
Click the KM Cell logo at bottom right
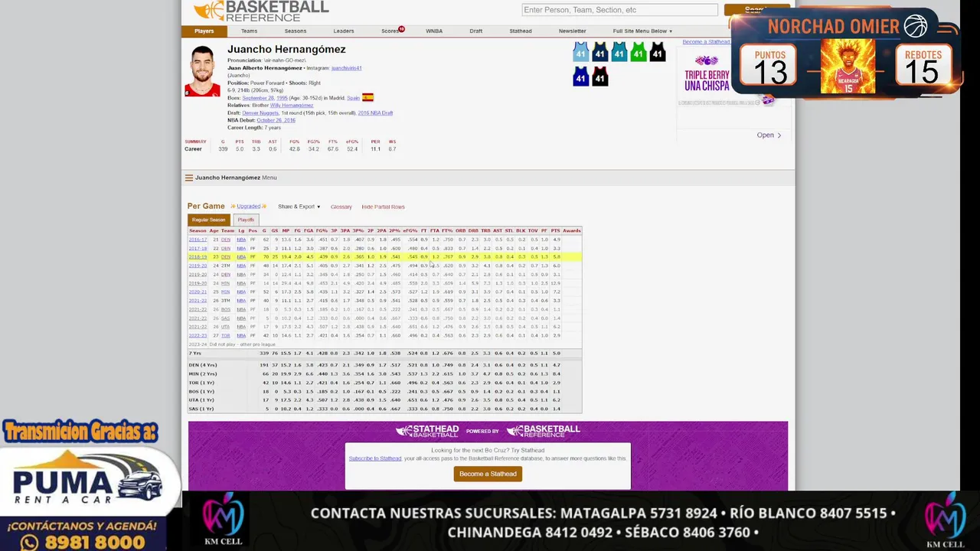(946, 520)
